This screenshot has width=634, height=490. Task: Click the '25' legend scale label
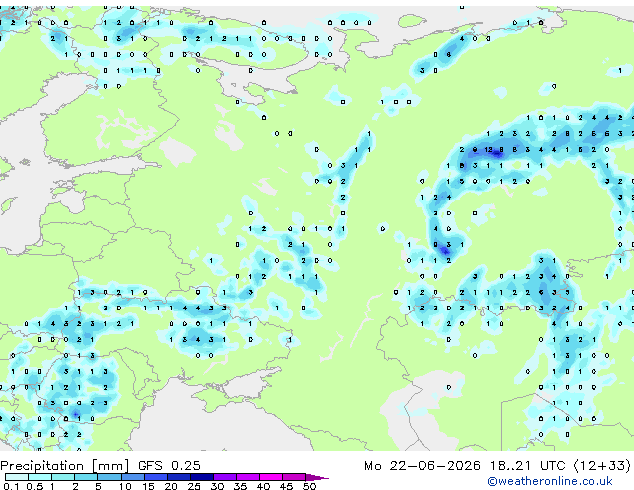pyautogui.click(x=194, y=486)
